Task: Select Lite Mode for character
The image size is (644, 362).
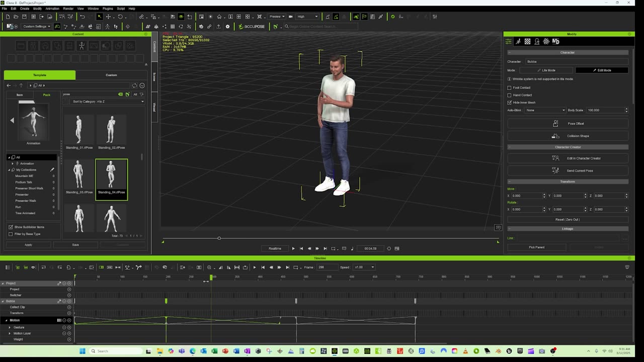Action: click(546, 70)
